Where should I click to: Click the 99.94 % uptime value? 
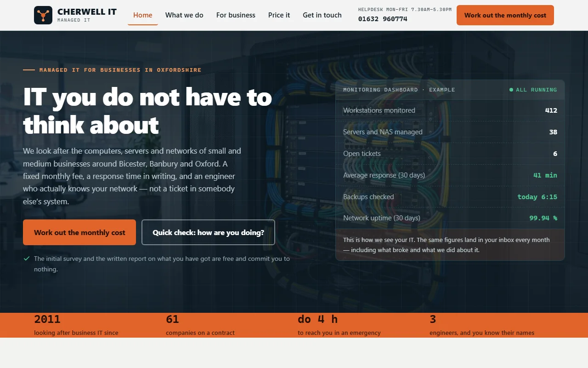click(543, 218)
